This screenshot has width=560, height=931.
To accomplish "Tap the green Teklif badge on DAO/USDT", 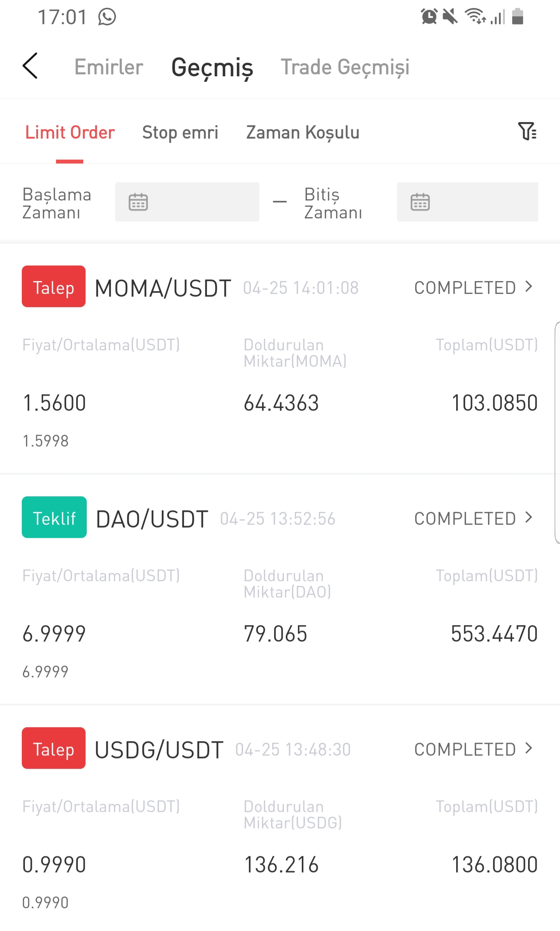I will [x=54, y=517].
